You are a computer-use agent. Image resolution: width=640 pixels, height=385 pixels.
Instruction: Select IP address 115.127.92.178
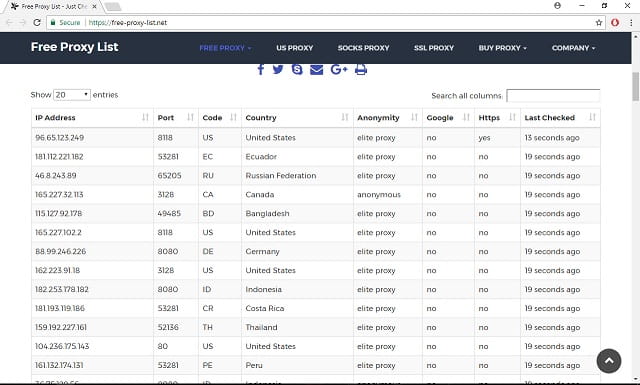click(58, 214)
